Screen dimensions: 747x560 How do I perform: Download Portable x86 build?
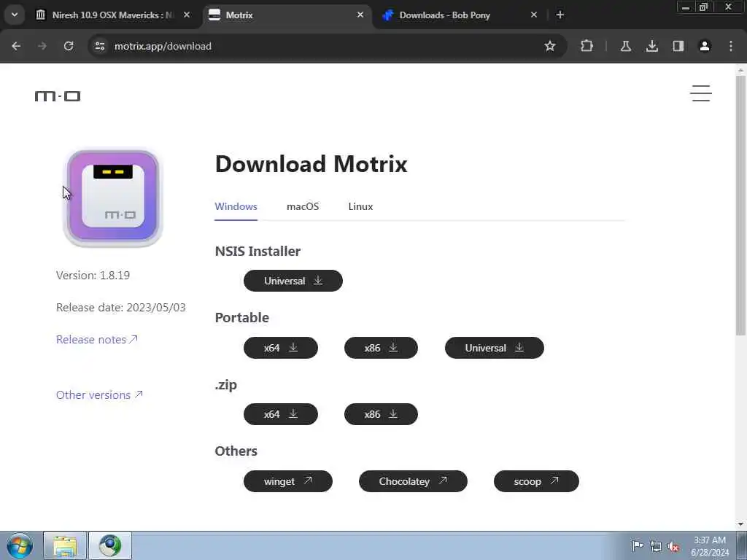pyautogui.click(x=381, y=348)
